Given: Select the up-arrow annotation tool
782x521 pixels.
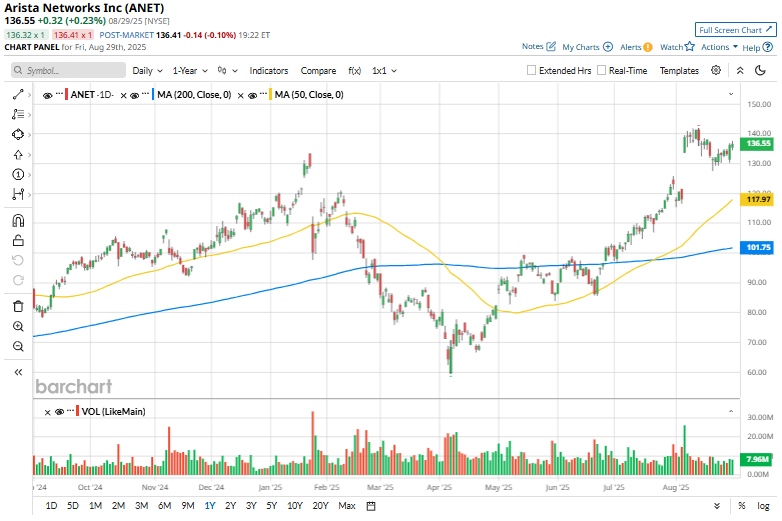Looking at the screenshot, I should (18, 155).
